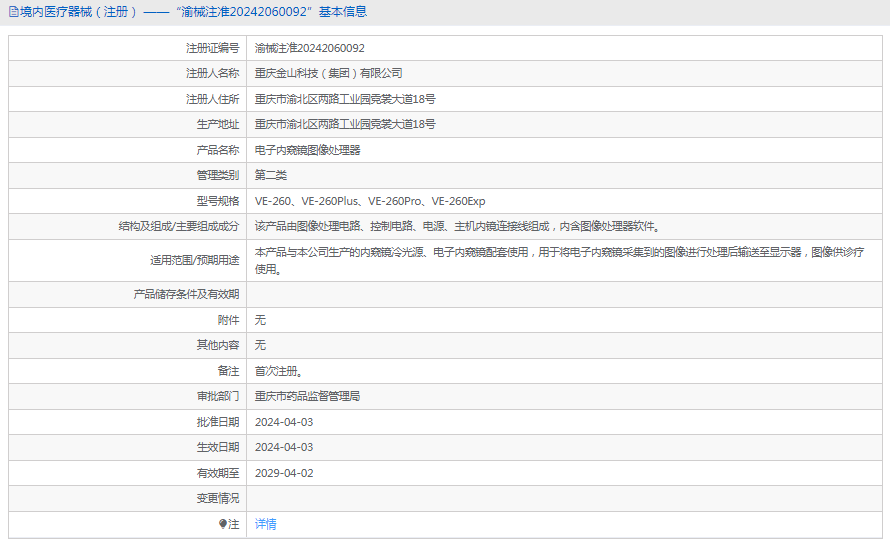Screen dimensions: 890x548
Task: Select the 第二类 category value
Action: [271, 175]
